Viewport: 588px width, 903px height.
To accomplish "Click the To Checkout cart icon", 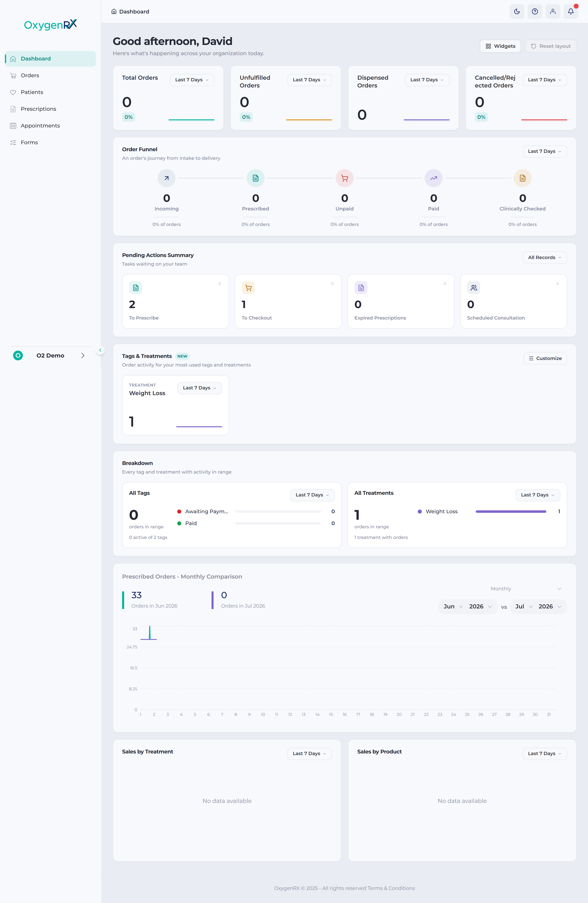I will click(248, 288).
